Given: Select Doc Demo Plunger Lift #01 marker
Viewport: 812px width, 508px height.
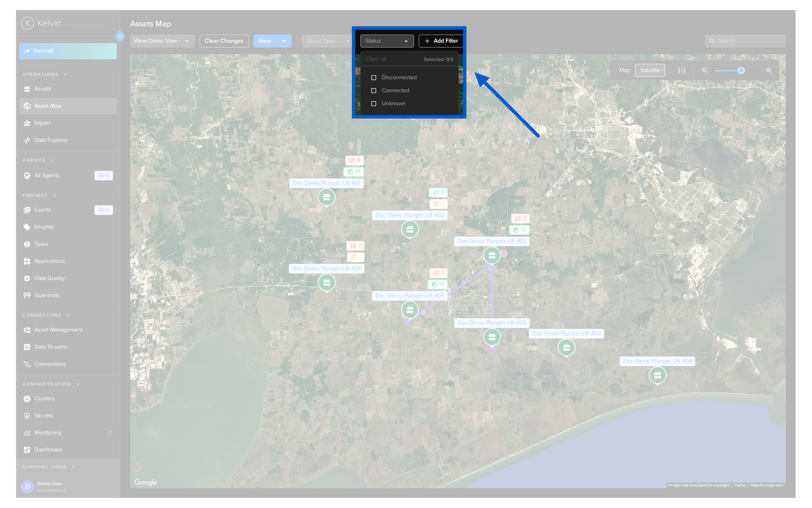Looking at the screenshot, I should coord(326,197).
